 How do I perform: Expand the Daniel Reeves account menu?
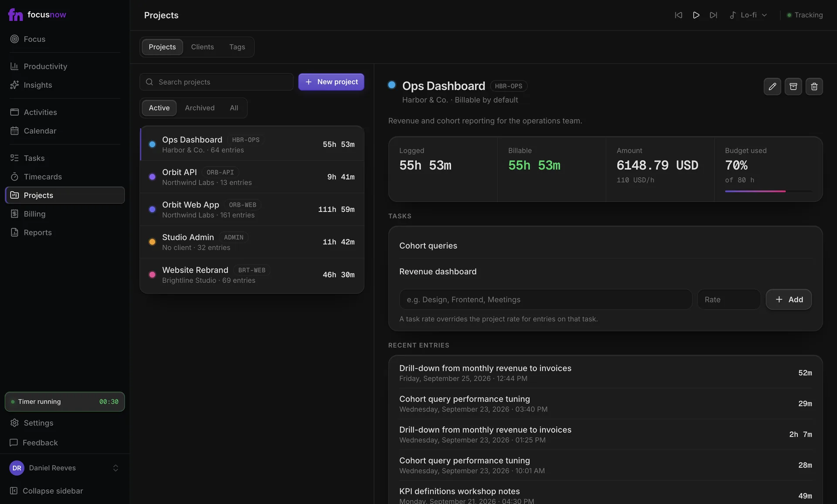click(x=65, y=468)
